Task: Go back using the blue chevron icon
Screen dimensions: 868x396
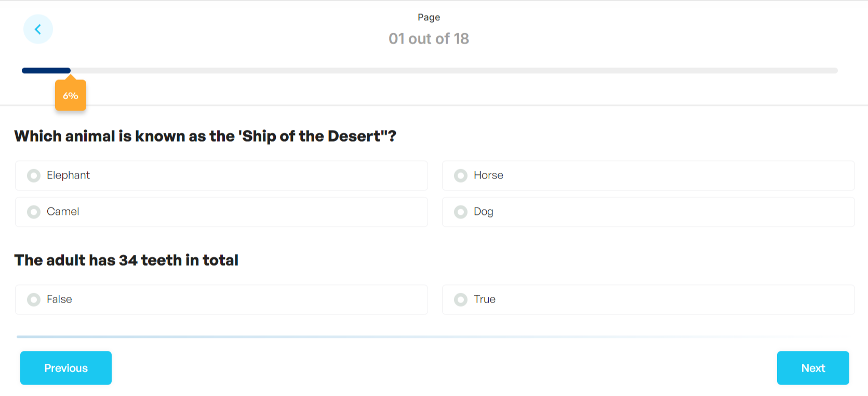Action: (x=38, y=29)
